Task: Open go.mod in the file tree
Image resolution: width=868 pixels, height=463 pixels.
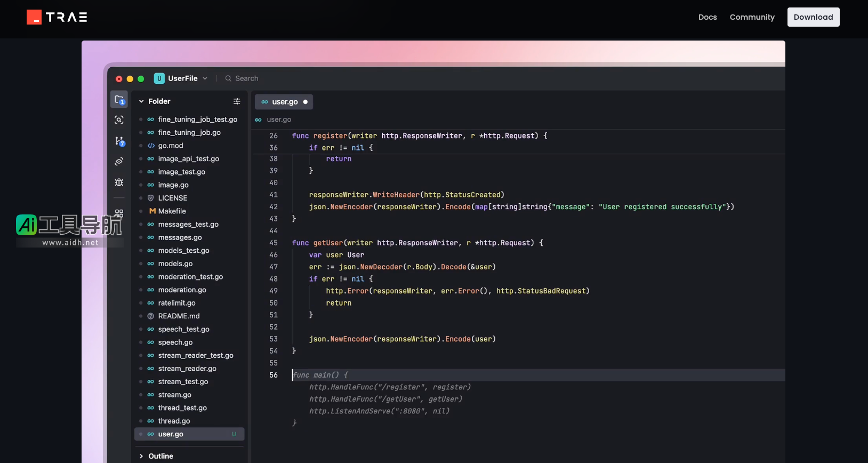Action: pyautogui.click(x=171, y=146)
